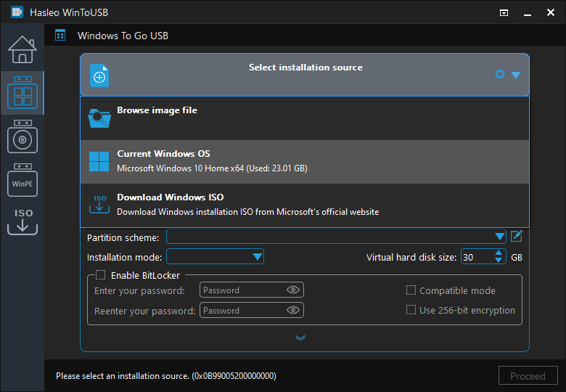Image resolution: width=566 pixels, height=392 pixels.
Task: Open the Partition scheme dropdown
Action: pos(337,237)
